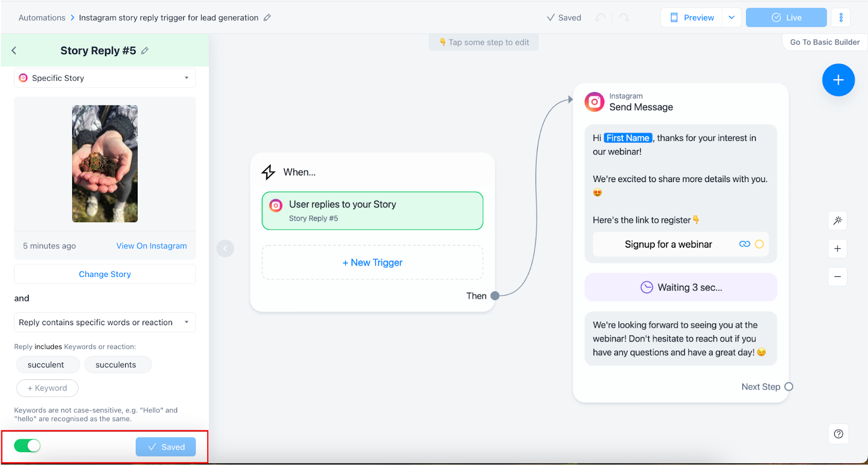Click the undo arrow in top bar
The height and width of the screenshot is (465, 868).
coord(600,18)
